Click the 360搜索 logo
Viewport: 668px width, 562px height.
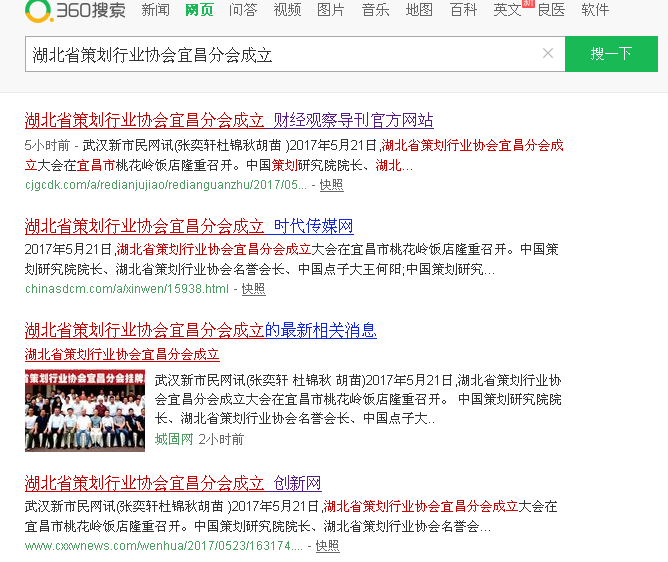[75, 11]
